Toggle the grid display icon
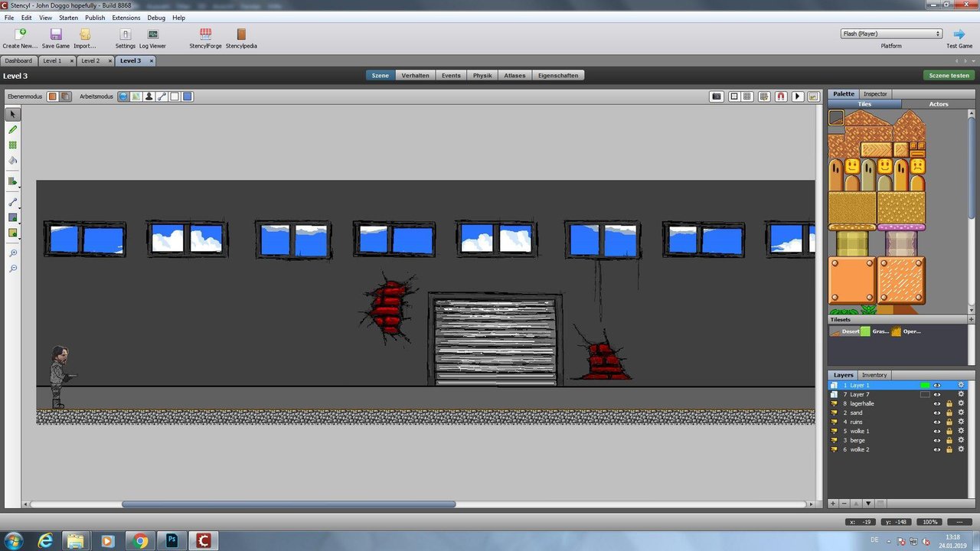Viewport: 980px width, 551px height. [746, 96]
